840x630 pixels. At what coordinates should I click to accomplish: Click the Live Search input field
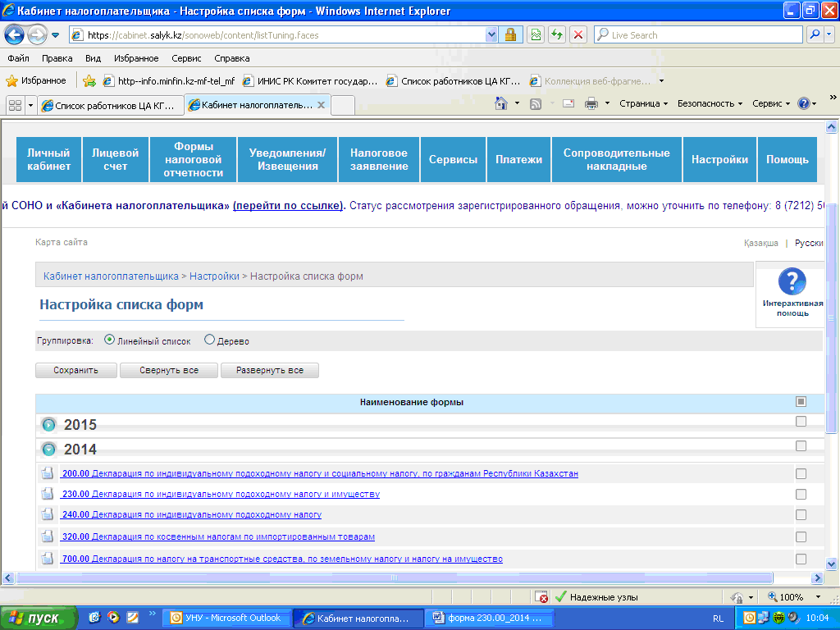coord(697,35)
